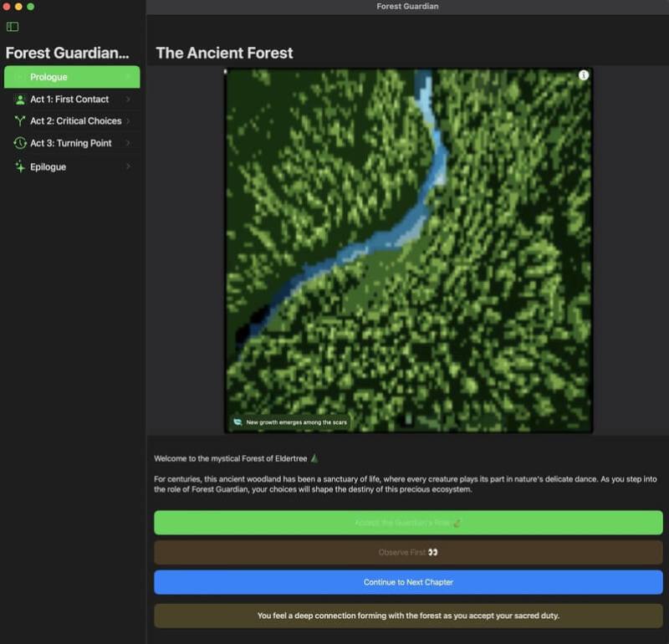Click the sparkles icon beside Epilogue
This screenshot has height=644, width=669.
click(19, 166)
